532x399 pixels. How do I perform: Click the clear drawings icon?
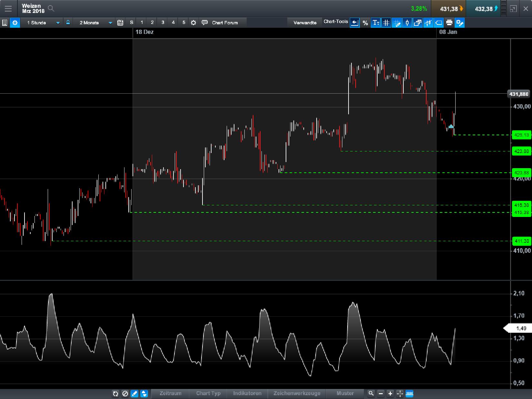125,394
